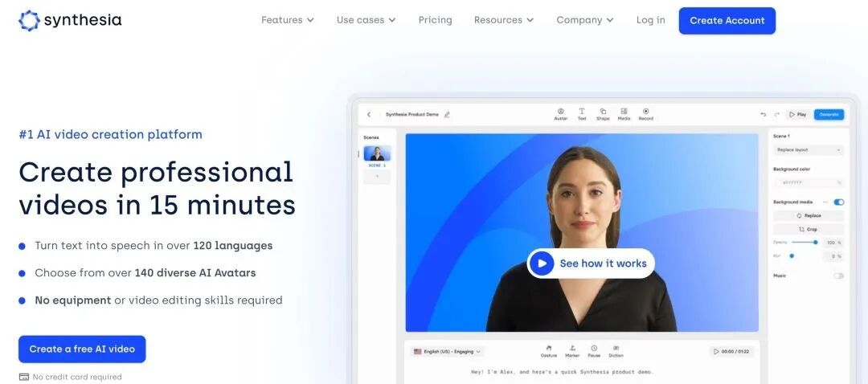Click Replace background media

coord(809,216)
